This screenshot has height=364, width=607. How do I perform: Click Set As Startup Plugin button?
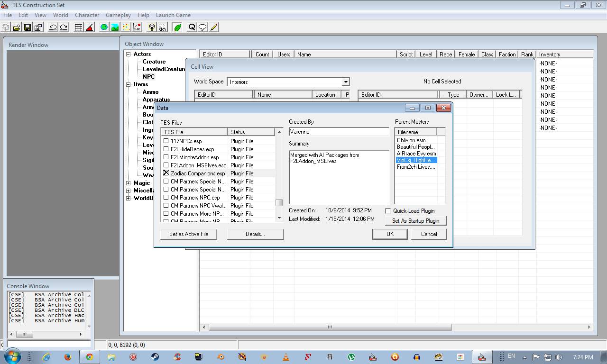point(415,221)
